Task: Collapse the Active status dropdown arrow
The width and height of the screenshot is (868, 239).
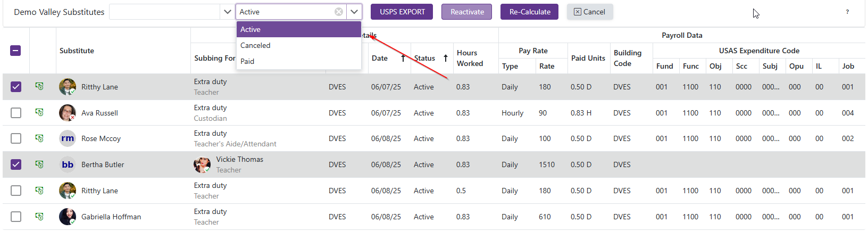Action: [x=354, y=12]
